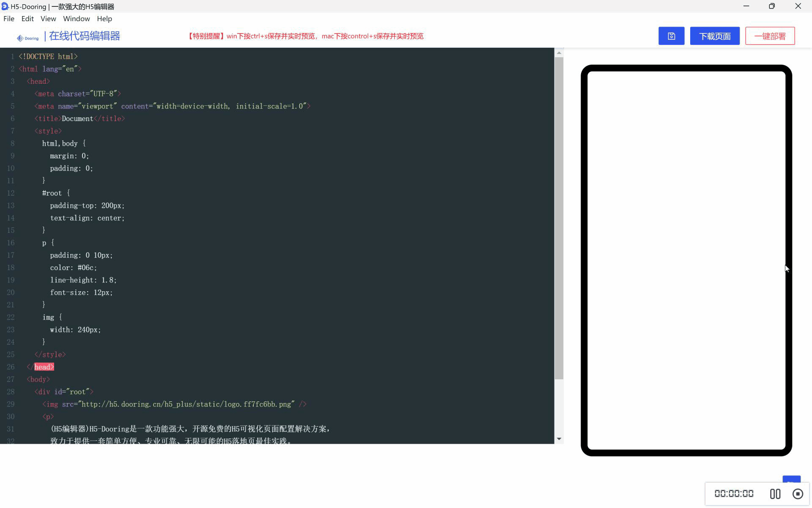812x508 pixels.
Task: Select the File menu item
Action: (x=9, y=19)
